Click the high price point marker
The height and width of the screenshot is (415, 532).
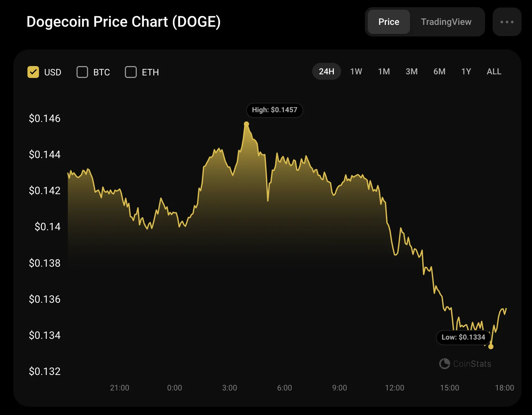pos(247,124)
